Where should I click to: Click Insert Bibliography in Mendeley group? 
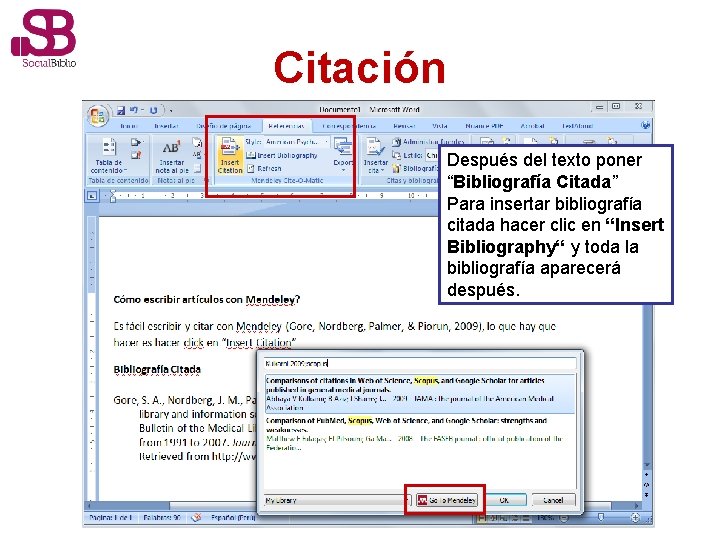pyautogui.click(x=282, y=156)
